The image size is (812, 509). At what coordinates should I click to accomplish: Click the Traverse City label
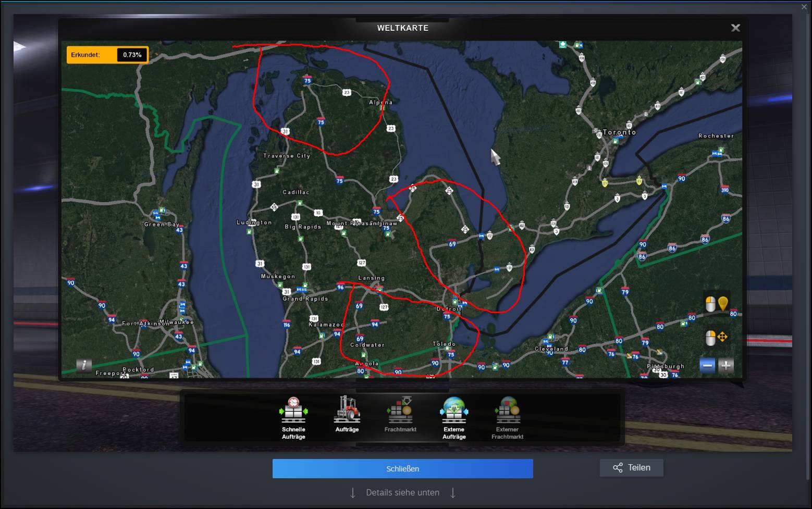point(287,156)
